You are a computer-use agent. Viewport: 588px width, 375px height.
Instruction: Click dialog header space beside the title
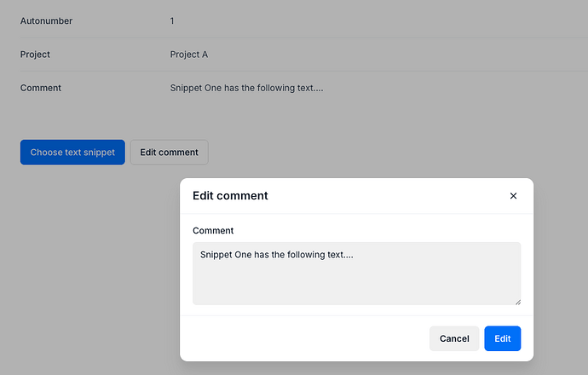coord(383,196)
